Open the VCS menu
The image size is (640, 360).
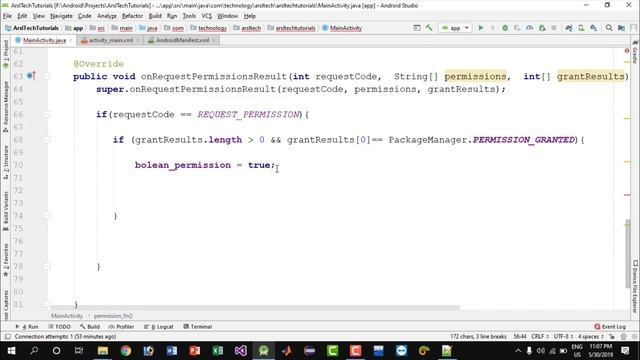(207, 16)
